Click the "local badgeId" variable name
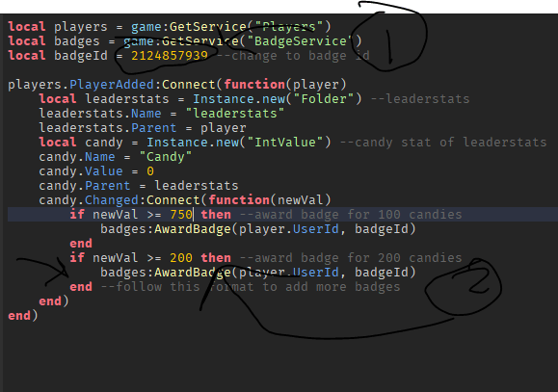 click(81, 56)
